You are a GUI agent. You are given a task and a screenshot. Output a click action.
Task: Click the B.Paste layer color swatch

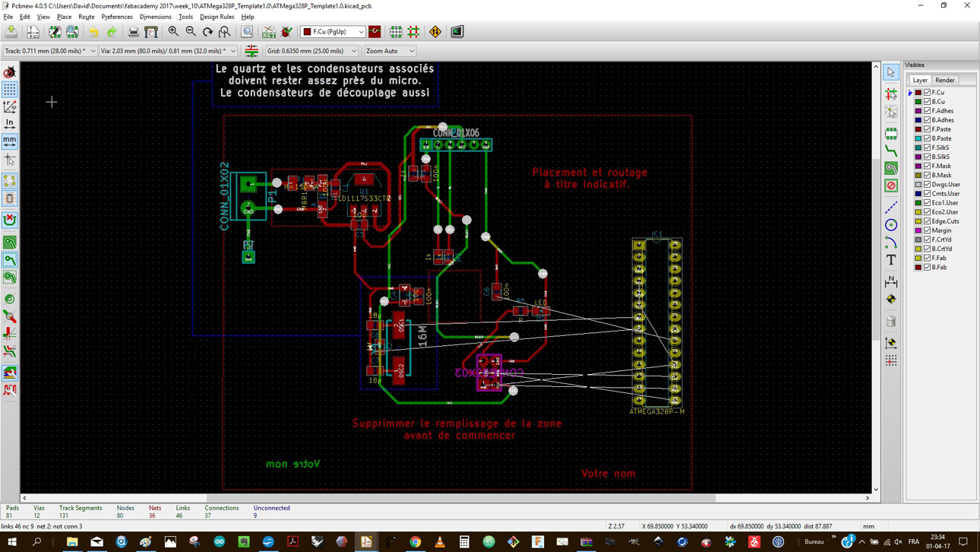(x=918, y=138)
